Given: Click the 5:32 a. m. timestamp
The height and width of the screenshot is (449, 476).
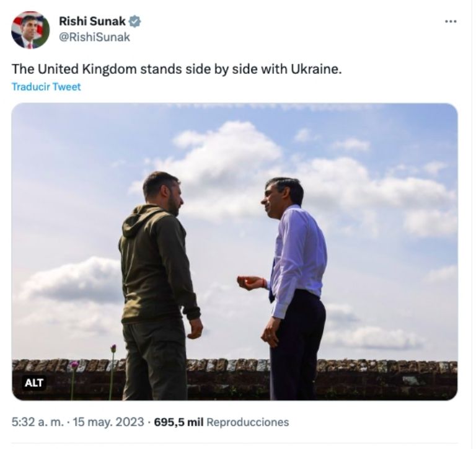Looking at the screenshot, I should pos(36,422).
